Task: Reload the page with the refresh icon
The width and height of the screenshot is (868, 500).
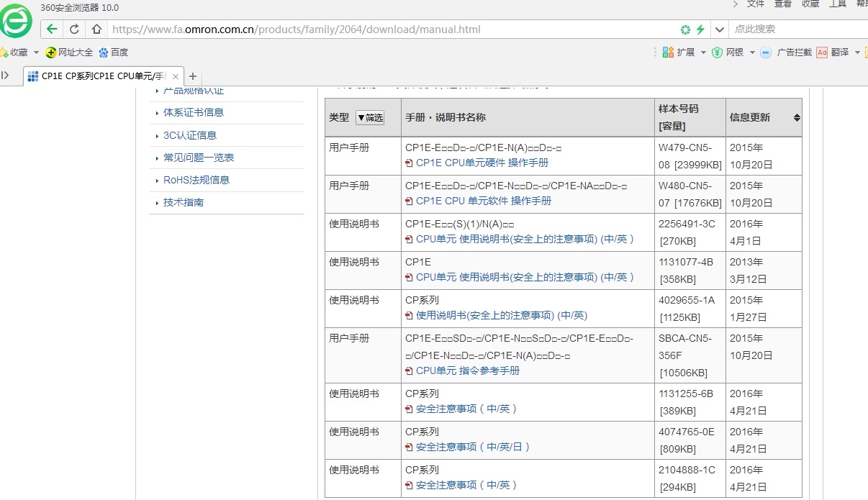Action: [73, 29]
